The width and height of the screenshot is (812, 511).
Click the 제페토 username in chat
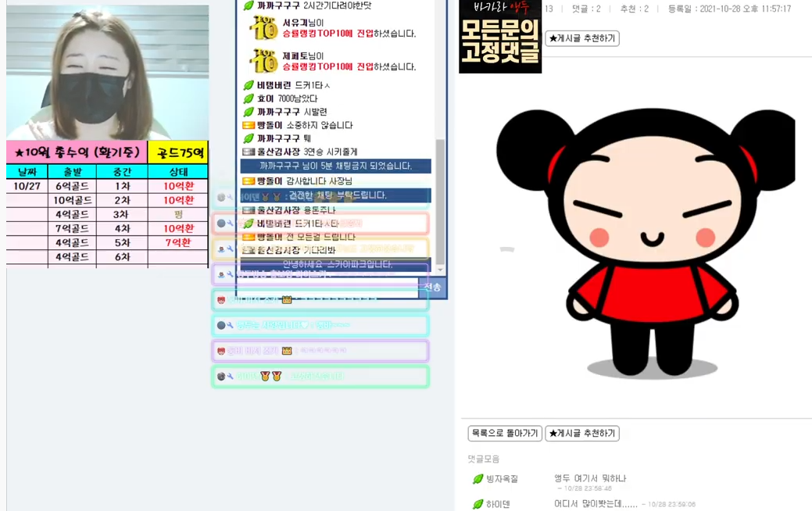pos(295,56)
